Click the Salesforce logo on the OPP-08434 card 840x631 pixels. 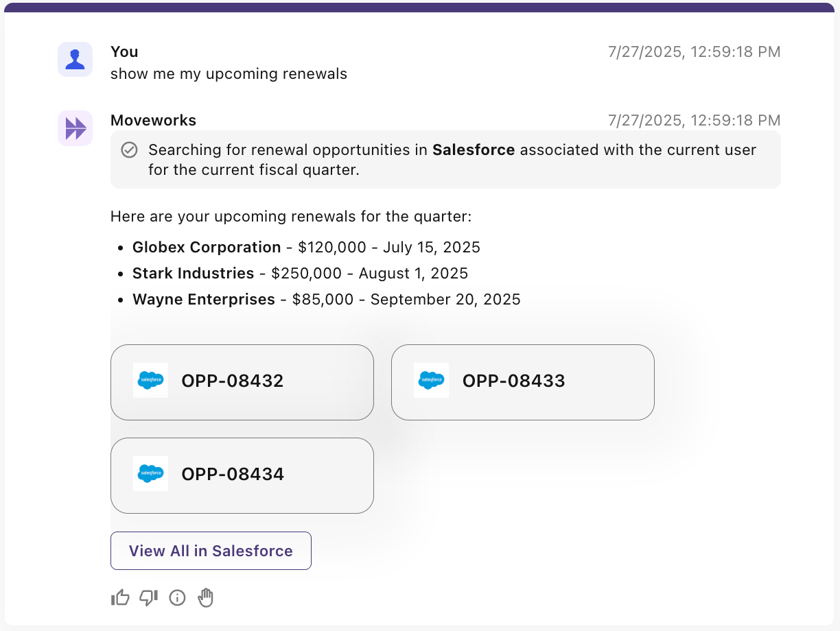pos(150,474)
